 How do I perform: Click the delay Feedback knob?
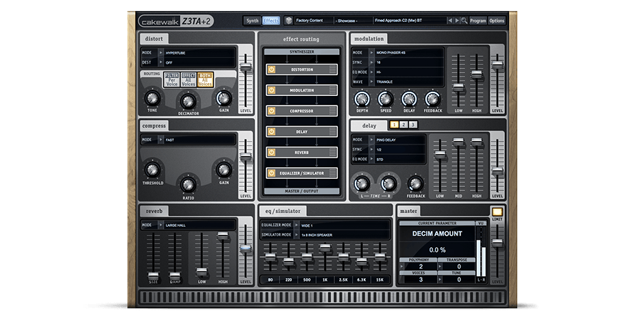coord(416,184)
